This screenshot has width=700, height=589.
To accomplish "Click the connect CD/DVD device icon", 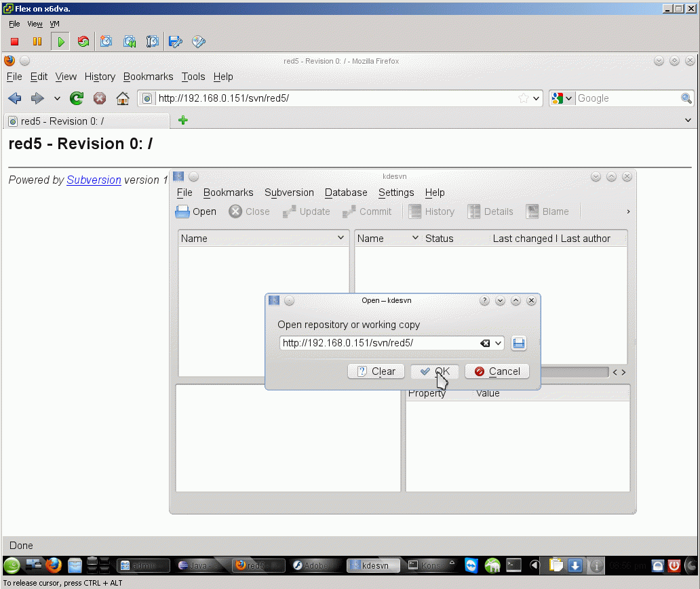I will [198, 41].
